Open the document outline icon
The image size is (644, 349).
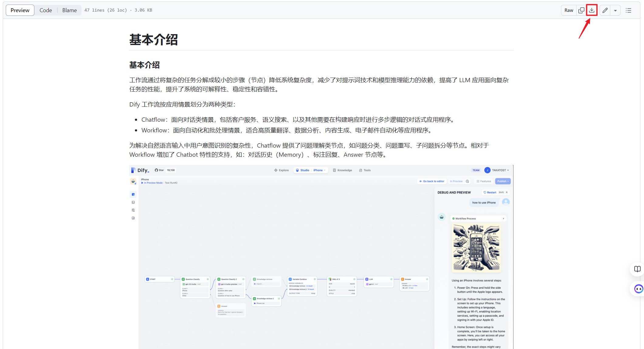(629, 10)
